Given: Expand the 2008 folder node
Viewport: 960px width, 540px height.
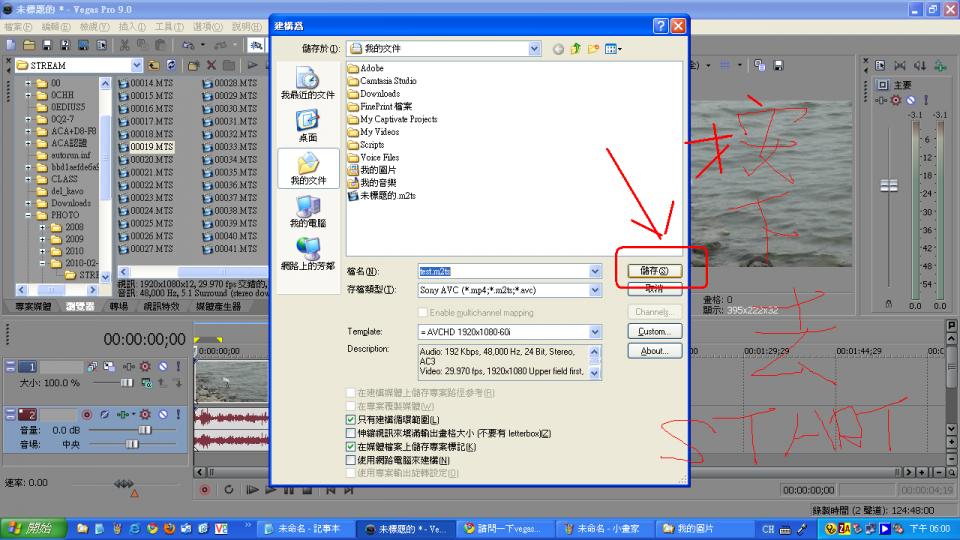Looking at the screenshot, I should pyautogui.click(x=42, y=227).
